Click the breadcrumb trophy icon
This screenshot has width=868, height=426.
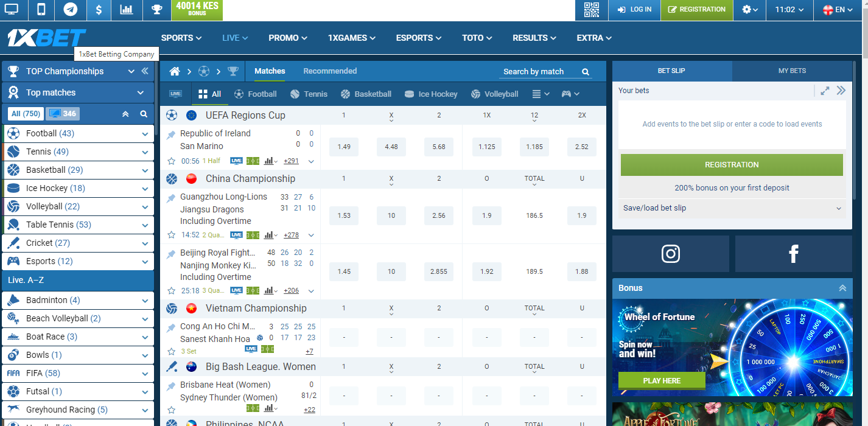(233, 71)
